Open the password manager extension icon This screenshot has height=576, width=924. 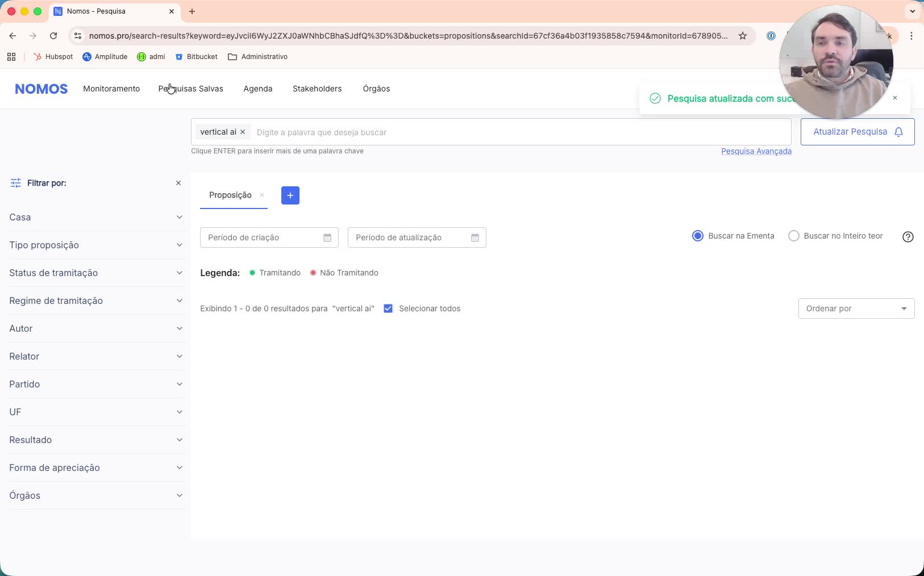coord(771,36)
